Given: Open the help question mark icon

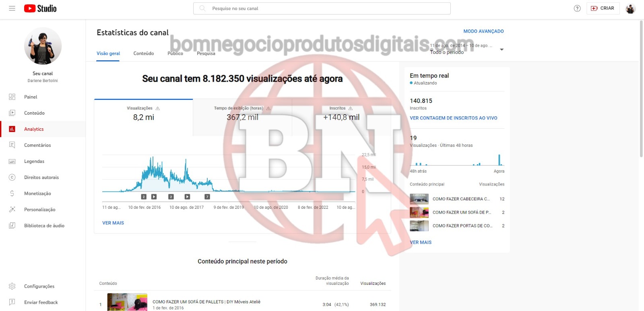Looking at the screenshot, I should coord(577,8).
